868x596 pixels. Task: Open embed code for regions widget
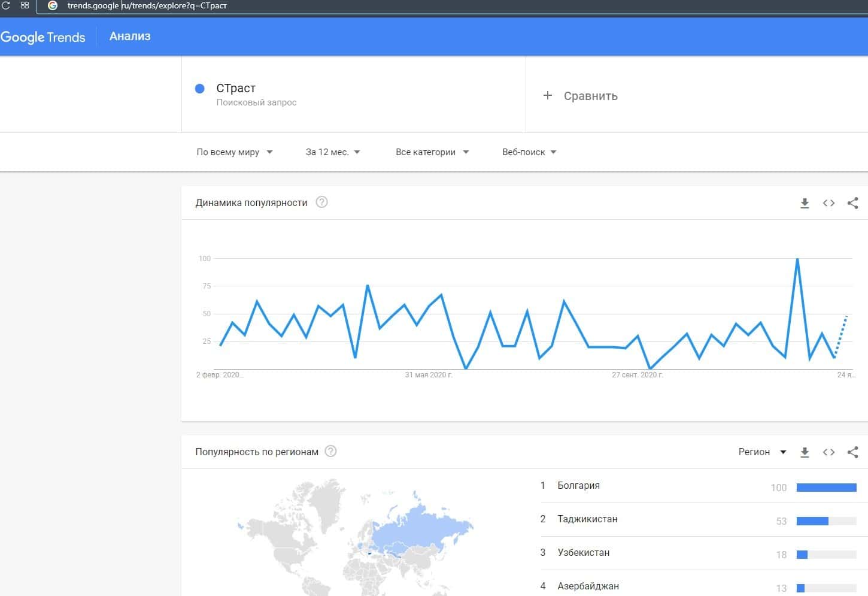(828, 452)
